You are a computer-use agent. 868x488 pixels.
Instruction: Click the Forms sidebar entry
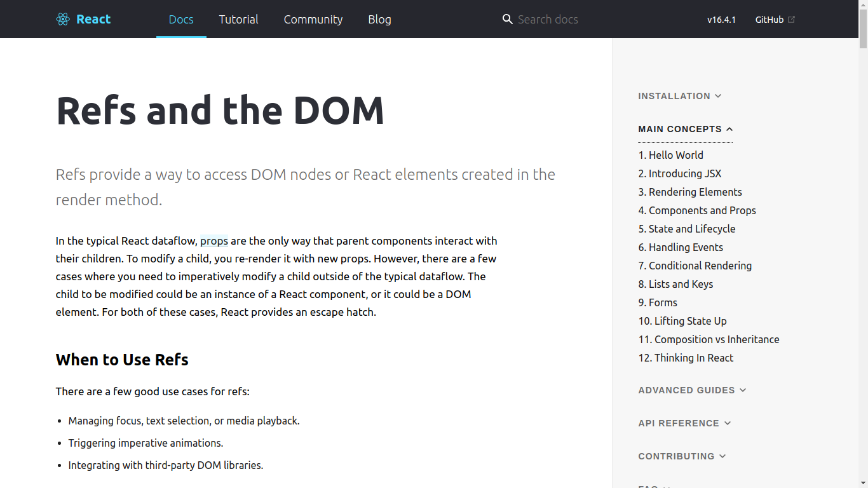658,302
